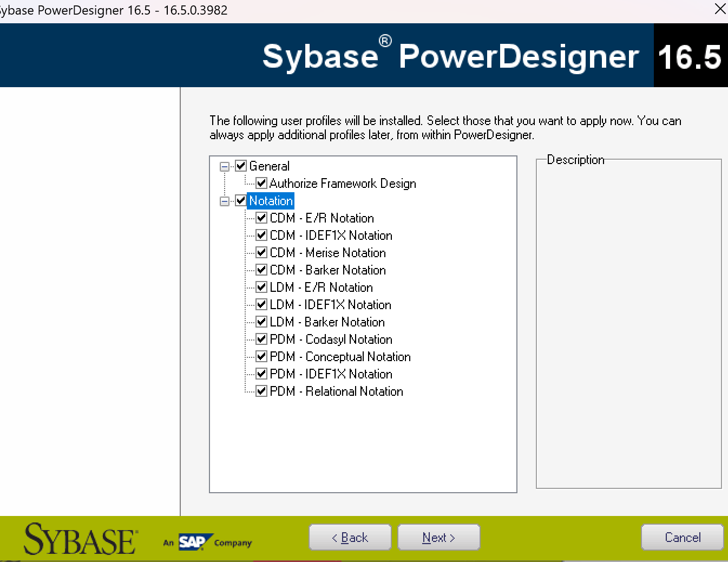The width and height of the screenshot is (728, 562).
Task: Toggle LDM - E/R Notation checkbox
Action: [261, 287]
